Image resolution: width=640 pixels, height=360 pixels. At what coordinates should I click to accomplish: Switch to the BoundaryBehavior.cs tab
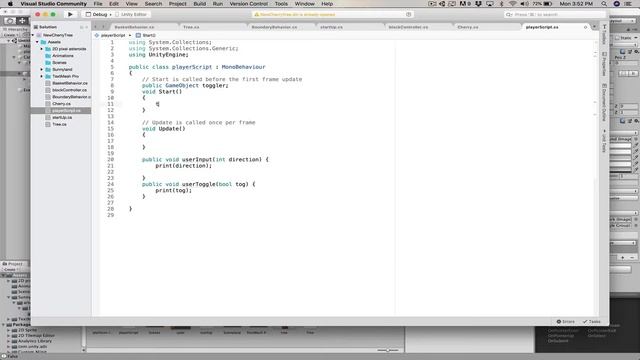(274, 27)
